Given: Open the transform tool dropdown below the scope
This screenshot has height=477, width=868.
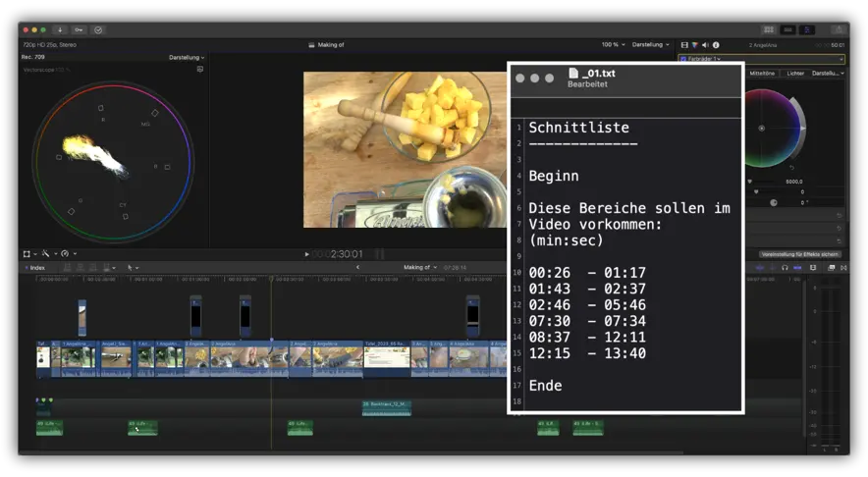Looking at the screenshot, I should [29, 254].
